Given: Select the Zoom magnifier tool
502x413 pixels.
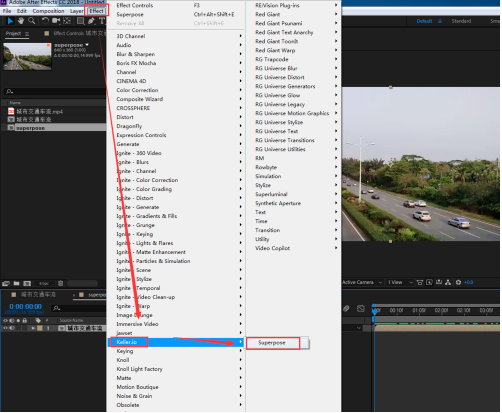Looking at the screenshot, I should (x=32, y=21).
